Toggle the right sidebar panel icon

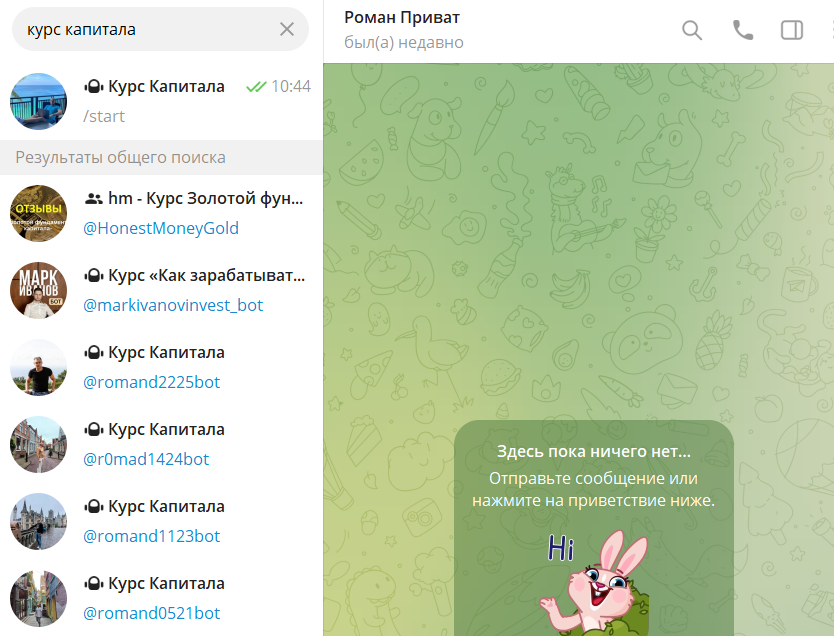click(792, 30)
